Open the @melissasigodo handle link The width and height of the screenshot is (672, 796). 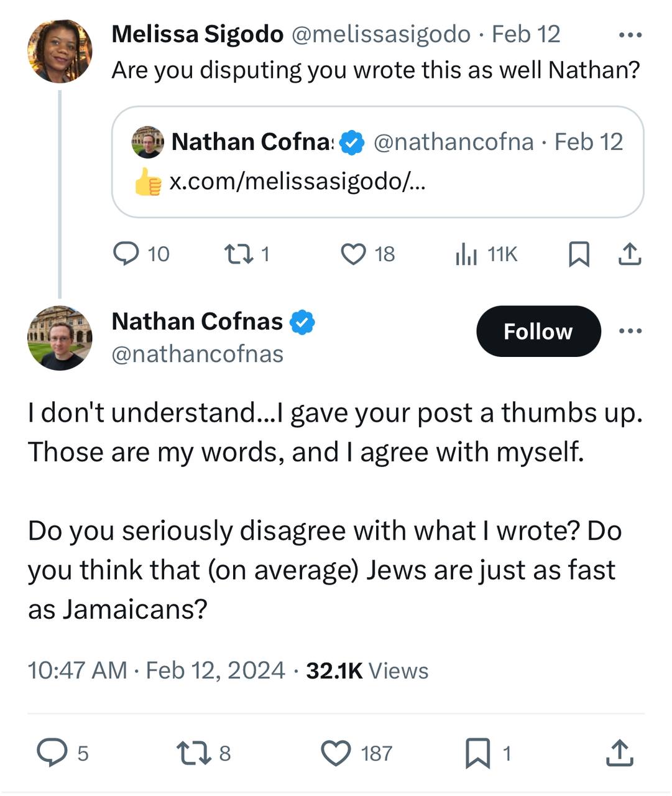click(x=380, y=34)
